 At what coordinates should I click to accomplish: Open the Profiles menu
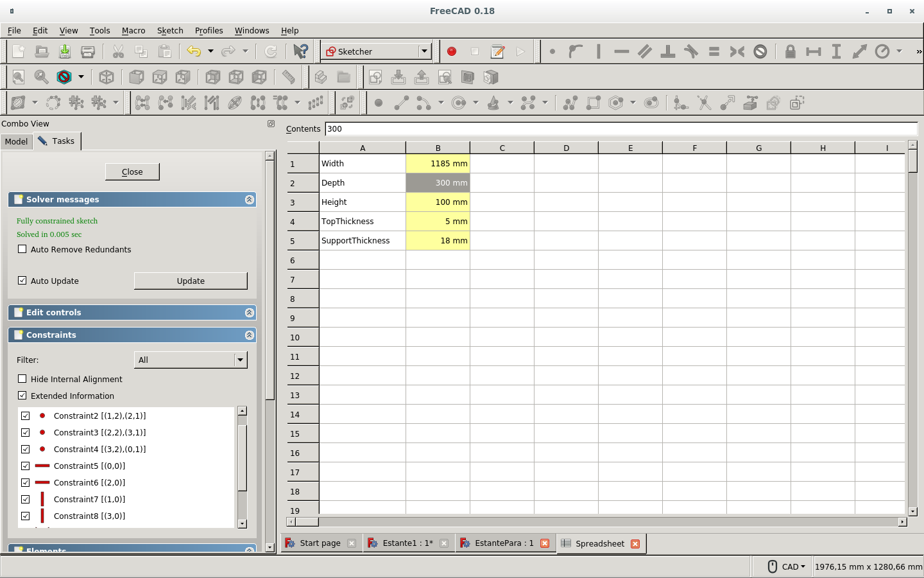(209, 30)
